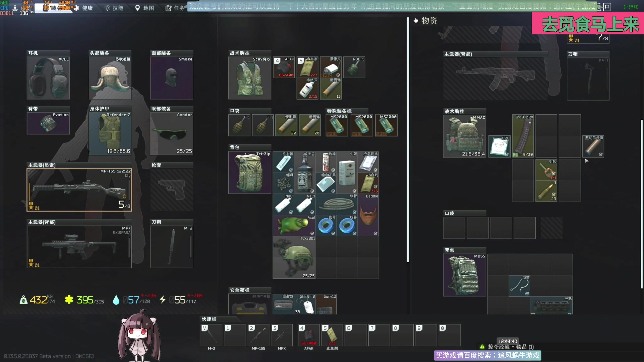Select the Axel parrot figurine
Screen dimensions: 644x362
coord(294,226)
